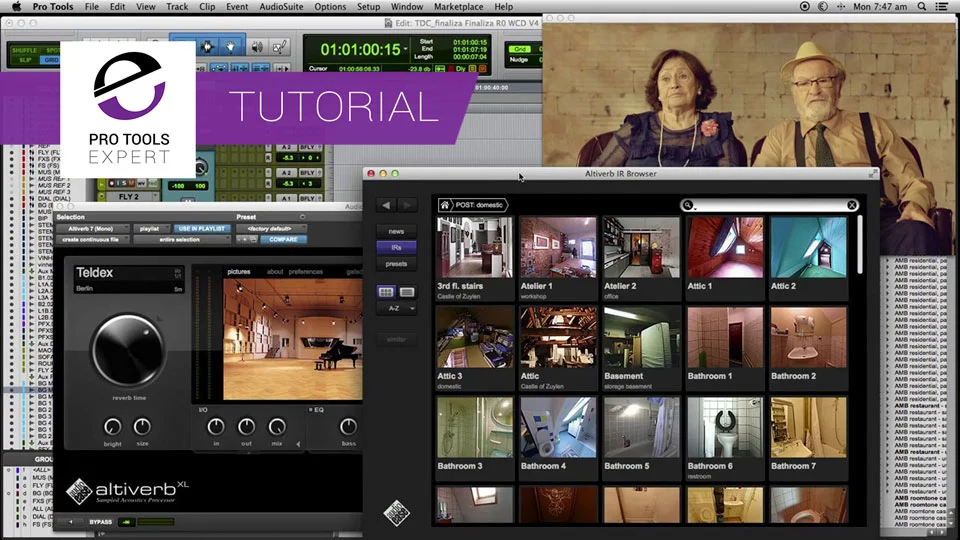
Task: Go forward in Altiverb IR Browser
Action: coord(407,205)
